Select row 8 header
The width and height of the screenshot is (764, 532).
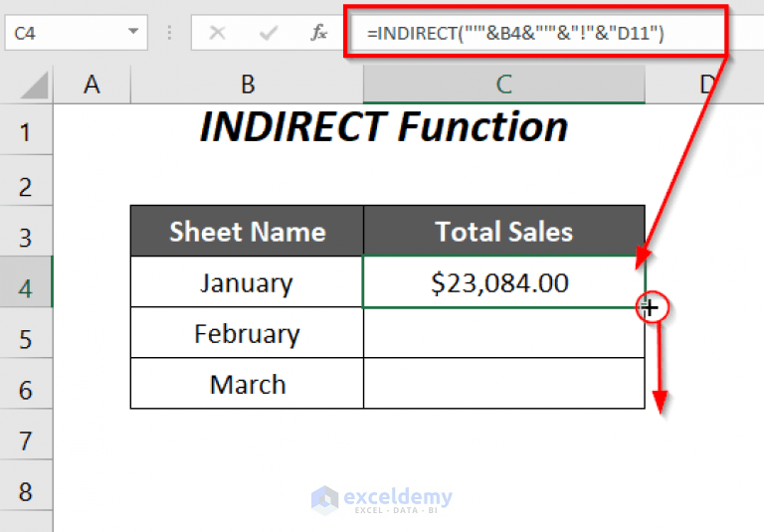[26, 485]
